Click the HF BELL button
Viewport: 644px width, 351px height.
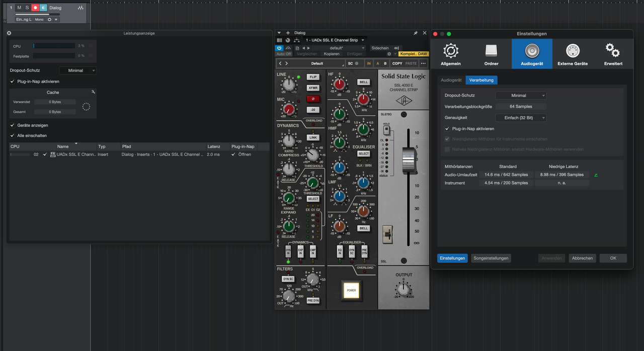pos(363,82)
